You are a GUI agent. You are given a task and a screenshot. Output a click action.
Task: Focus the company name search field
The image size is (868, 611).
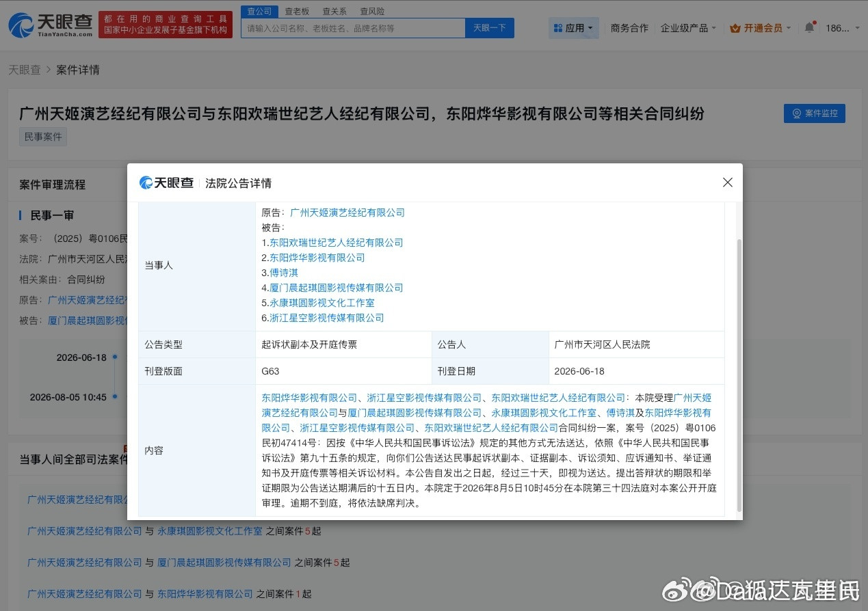coord(353,28)
